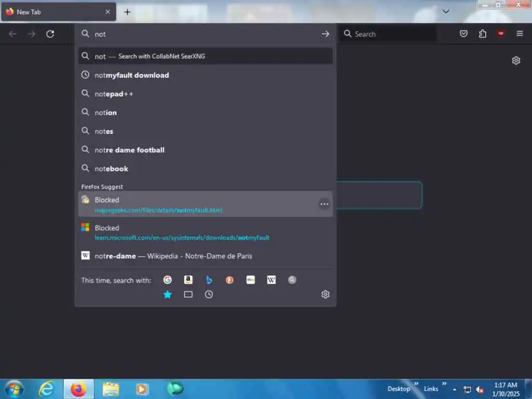532x399 pixels.
Task: Select 'notebook' suggestion
Action: point(205,168)
